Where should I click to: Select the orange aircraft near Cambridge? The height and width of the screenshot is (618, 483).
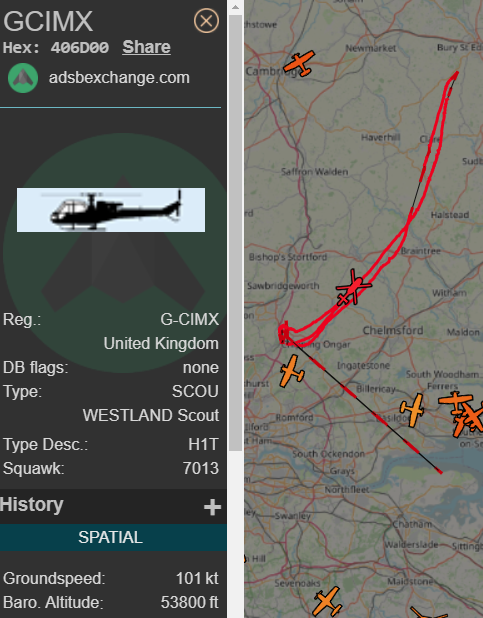(x=300, y=63)
